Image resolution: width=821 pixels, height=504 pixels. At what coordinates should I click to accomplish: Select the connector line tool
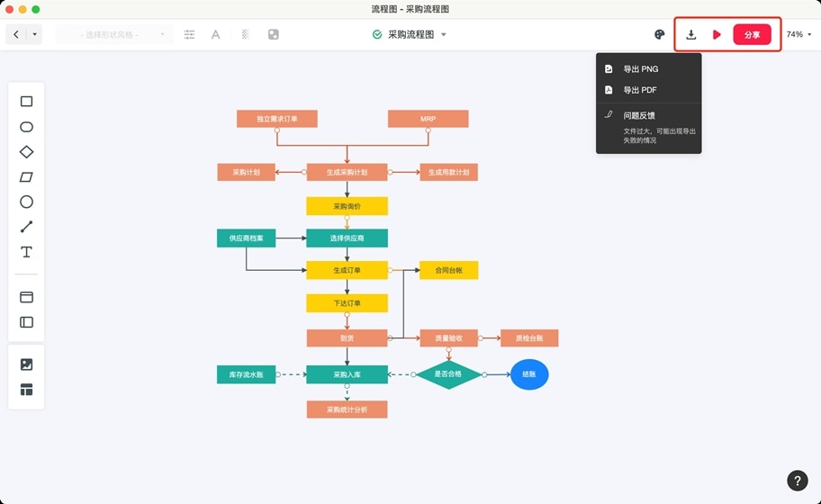pos(26,227)
